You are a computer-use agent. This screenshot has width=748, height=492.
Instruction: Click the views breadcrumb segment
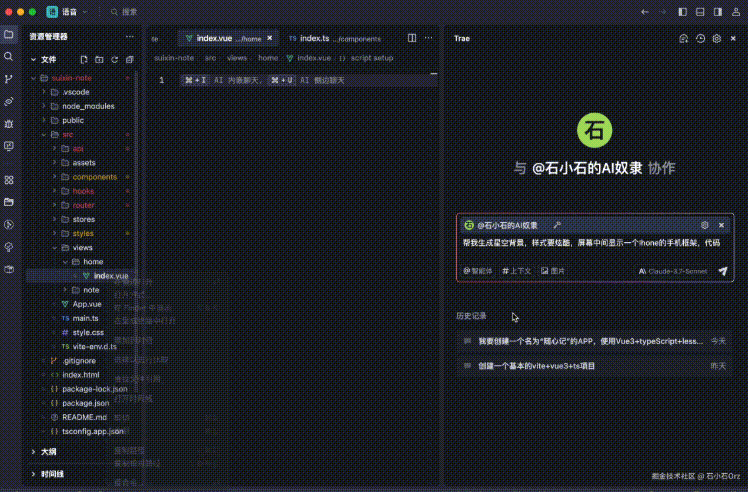pyautogui.click(x=237, y=58)
